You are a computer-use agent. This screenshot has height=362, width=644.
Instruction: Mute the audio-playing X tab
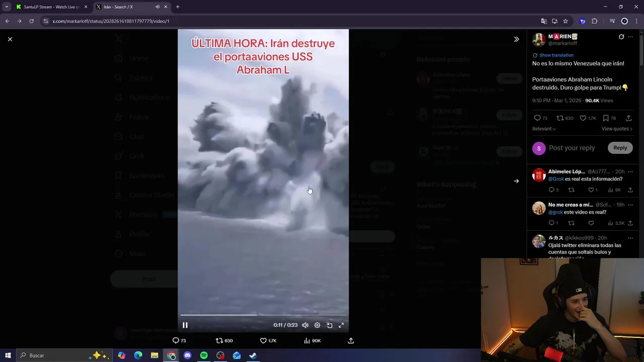[x=157, y=7]
